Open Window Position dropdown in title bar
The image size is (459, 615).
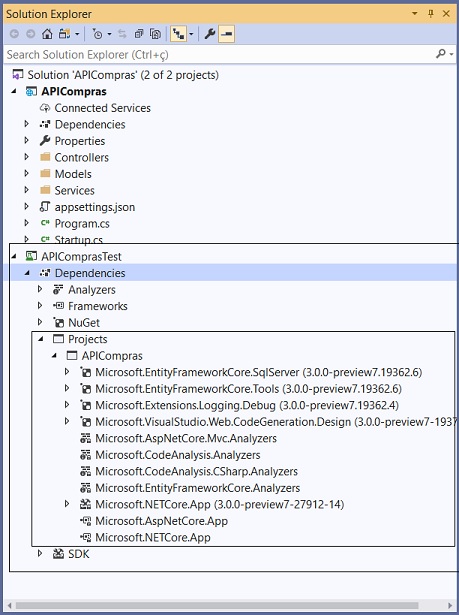tap(415, 14)
